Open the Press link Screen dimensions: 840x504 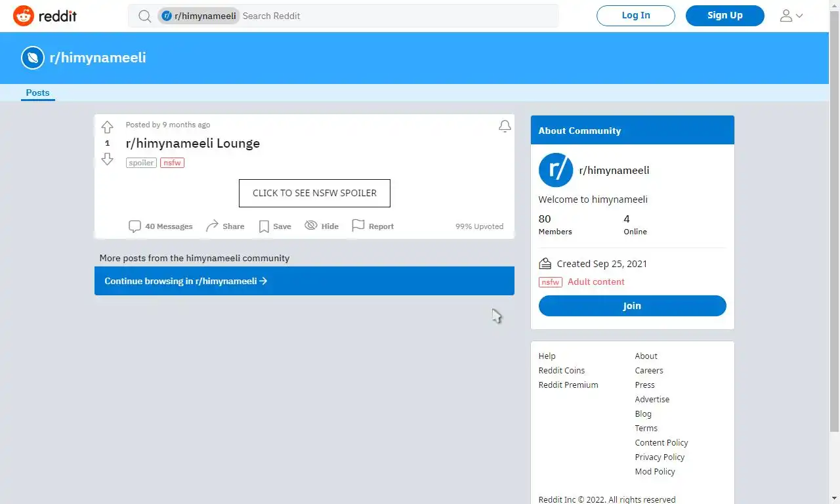[645, 385]
